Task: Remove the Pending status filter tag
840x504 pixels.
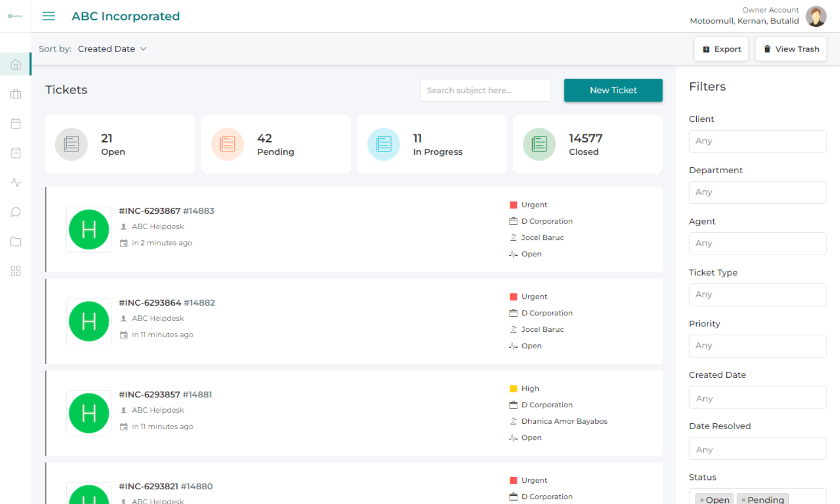Action: [x=743, y=500]
